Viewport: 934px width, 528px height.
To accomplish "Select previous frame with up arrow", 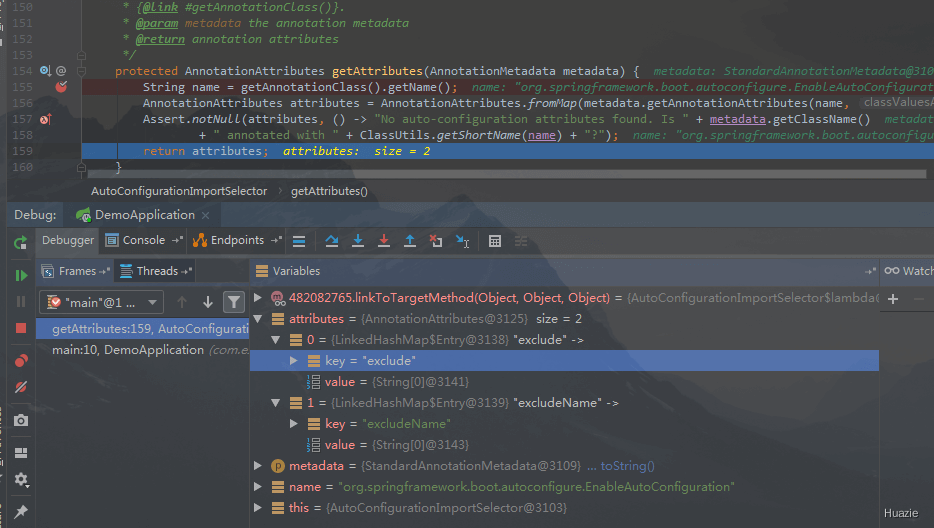I will (182, 302).
